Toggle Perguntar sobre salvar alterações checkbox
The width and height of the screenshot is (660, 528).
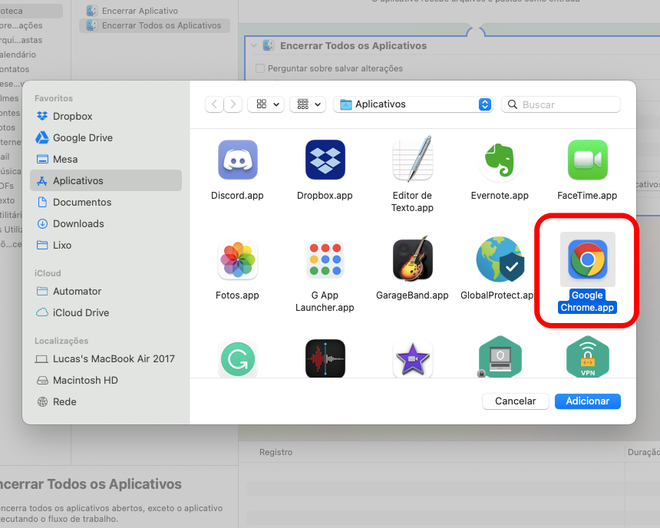point(260,68)
